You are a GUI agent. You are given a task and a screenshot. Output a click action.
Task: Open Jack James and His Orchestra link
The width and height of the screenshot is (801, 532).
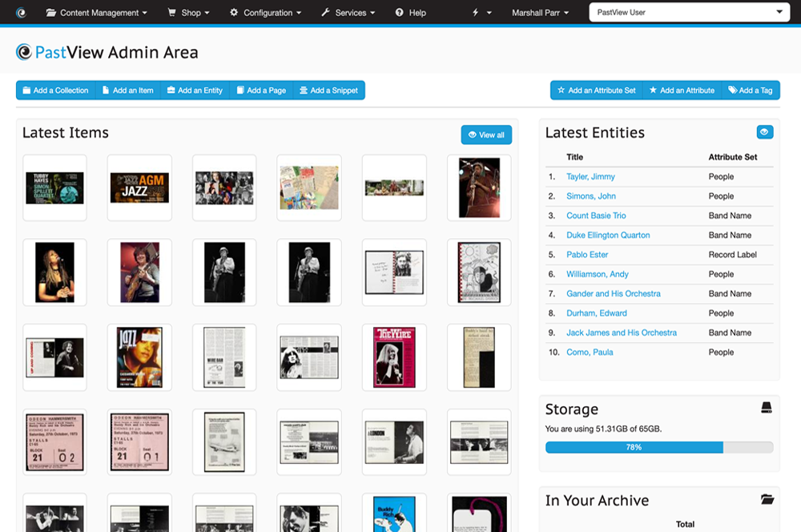622,332
